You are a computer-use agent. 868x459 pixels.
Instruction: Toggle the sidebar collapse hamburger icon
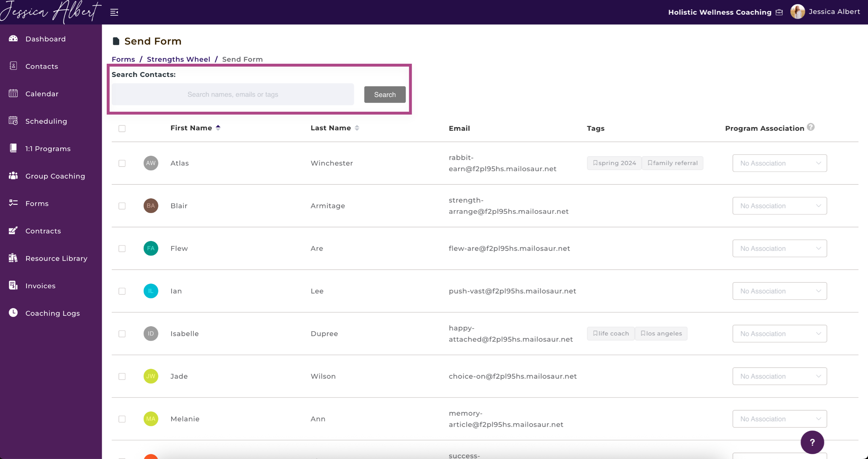[x=114, y=12]
